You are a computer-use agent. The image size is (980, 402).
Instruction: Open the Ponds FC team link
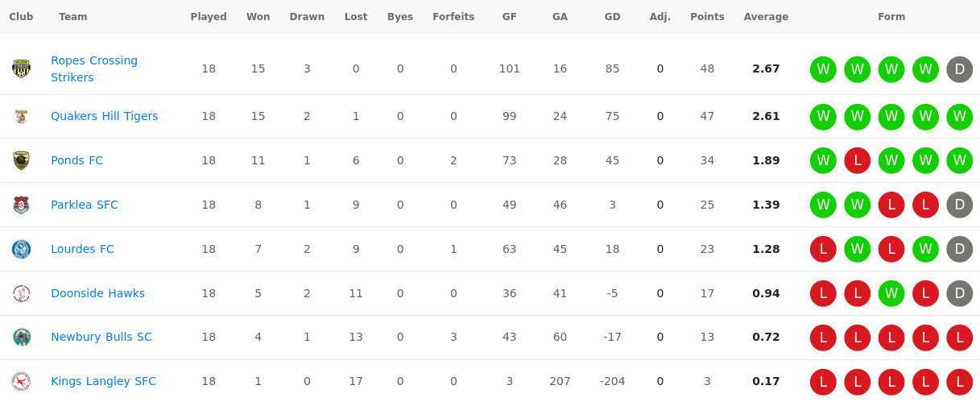[76, 160]
